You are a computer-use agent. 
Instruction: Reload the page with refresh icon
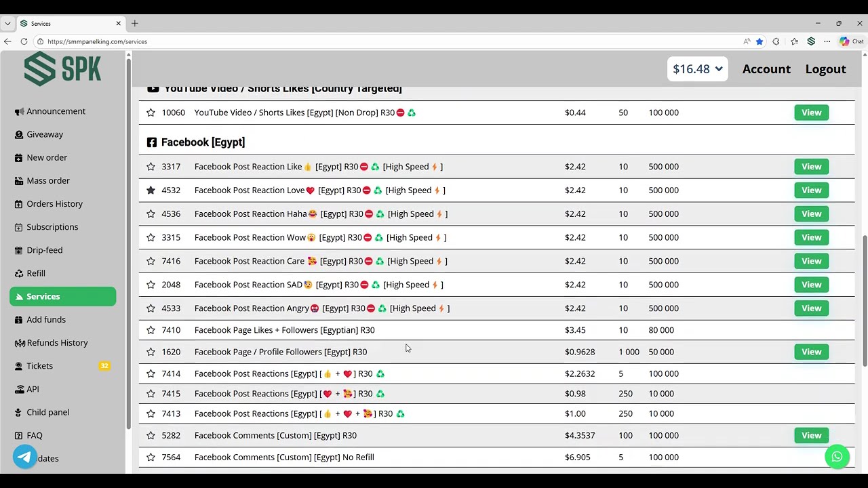[x=24, y=41]
